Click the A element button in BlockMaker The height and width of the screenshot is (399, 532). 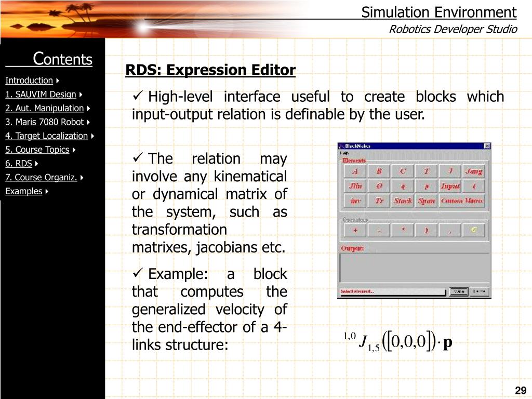point(355,171)
